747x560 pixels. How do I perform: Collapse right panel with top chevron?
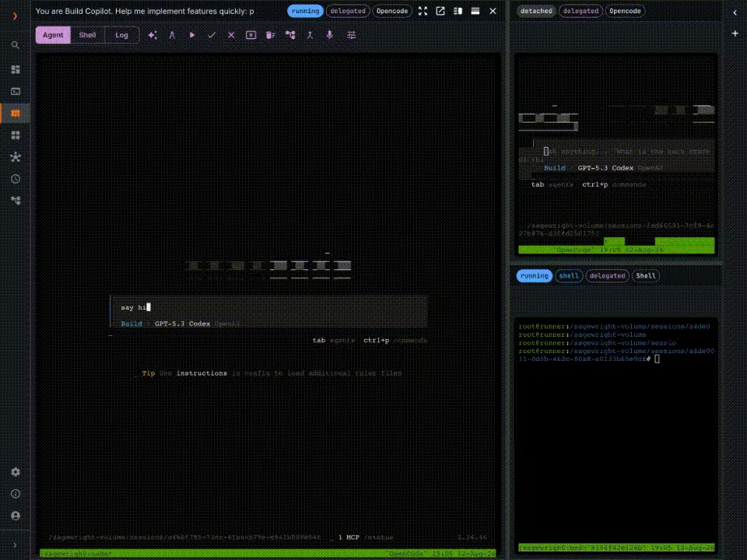pyautogui.click(x=735, y=13)
